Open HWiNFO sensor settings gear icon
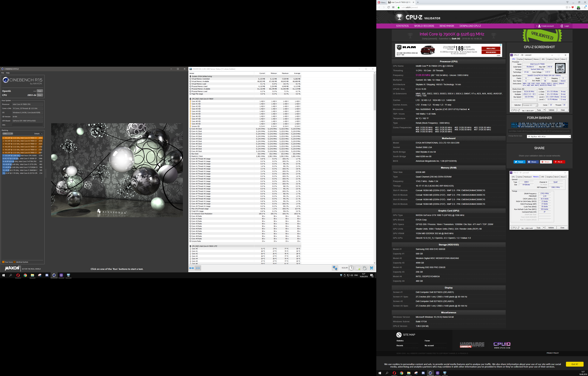Image resolution: width=588 pixels, height=376 pixels. tap(364, 268)
